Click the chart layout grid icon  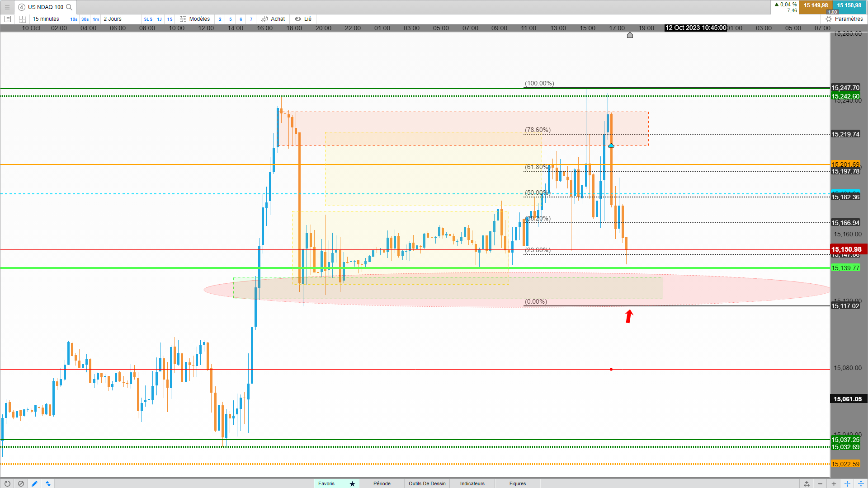coord(22,19)
